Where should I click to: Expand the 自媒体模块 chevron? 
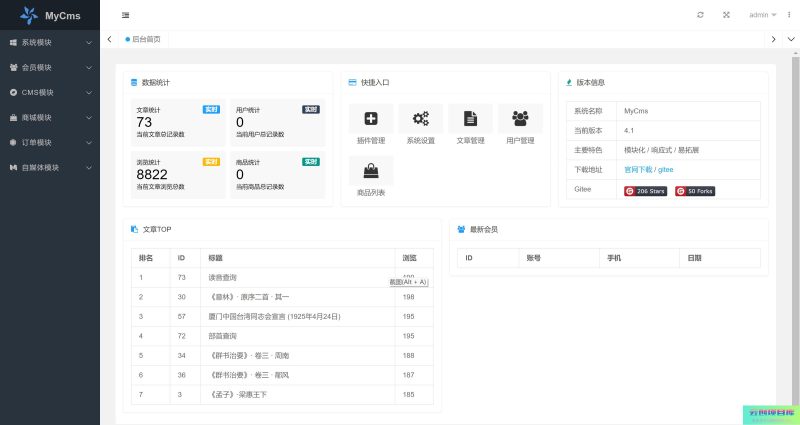(89, 168)
